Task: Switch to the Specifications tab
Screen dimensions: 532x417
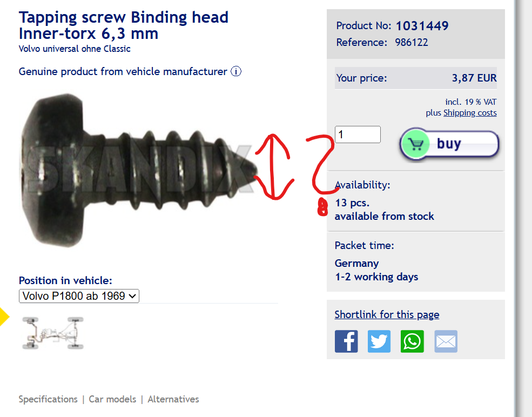Action: tap(48, 399)
